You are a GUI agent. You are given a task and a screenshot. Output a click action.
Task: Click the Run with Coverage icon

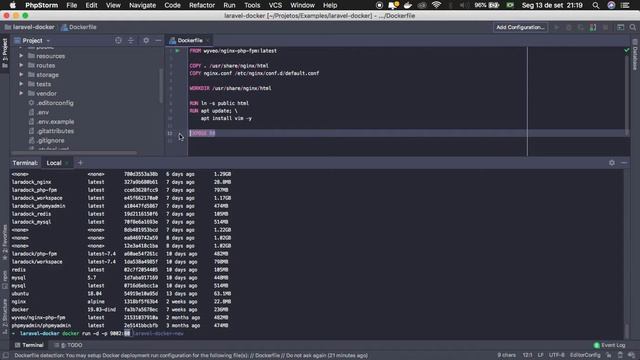581,27
